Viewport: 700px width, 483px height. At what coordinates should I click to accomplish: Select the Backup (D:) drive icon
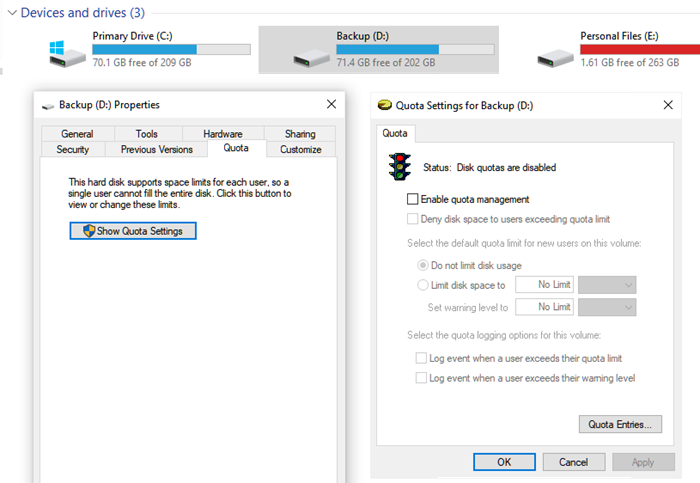tap(312, 58)
